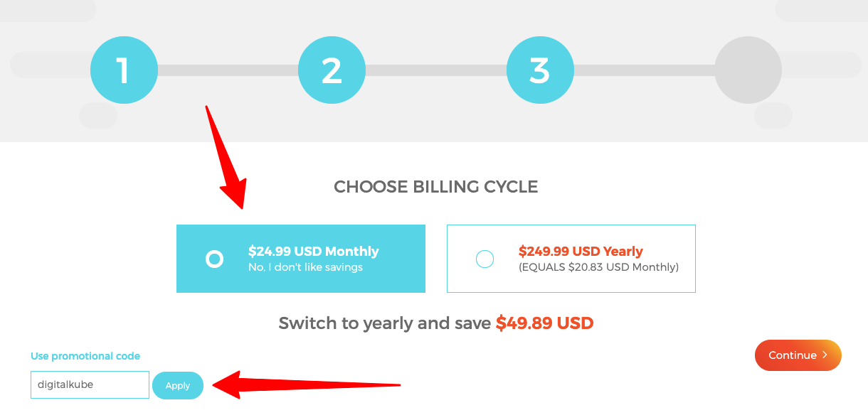Select the Yearly billing radio button

pos(485,259)
